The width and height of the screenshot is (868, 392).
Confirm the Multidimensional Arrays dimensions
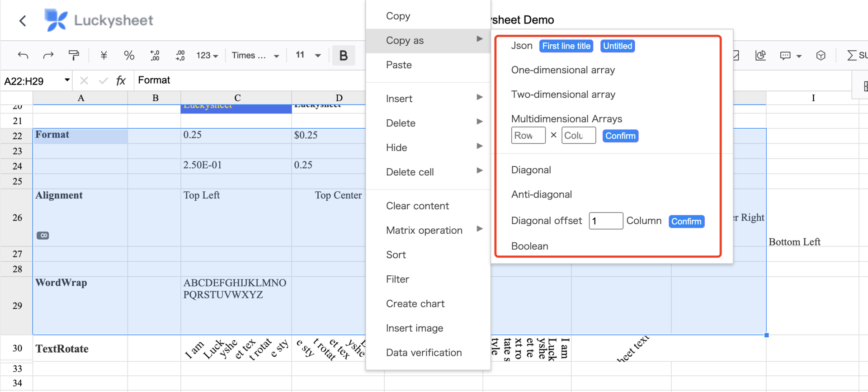[620, 136]
